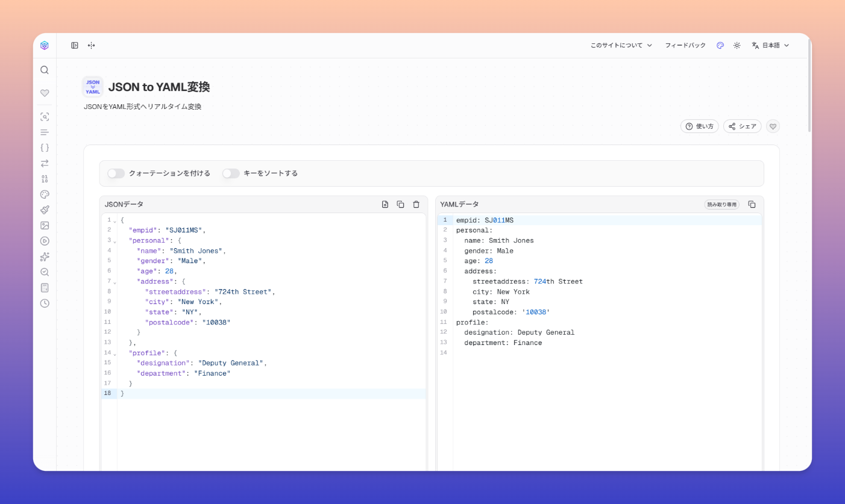This screenshot has height=504, width=845.
Task: Click the calculator icon in sidebar
Action: (45, 288)
